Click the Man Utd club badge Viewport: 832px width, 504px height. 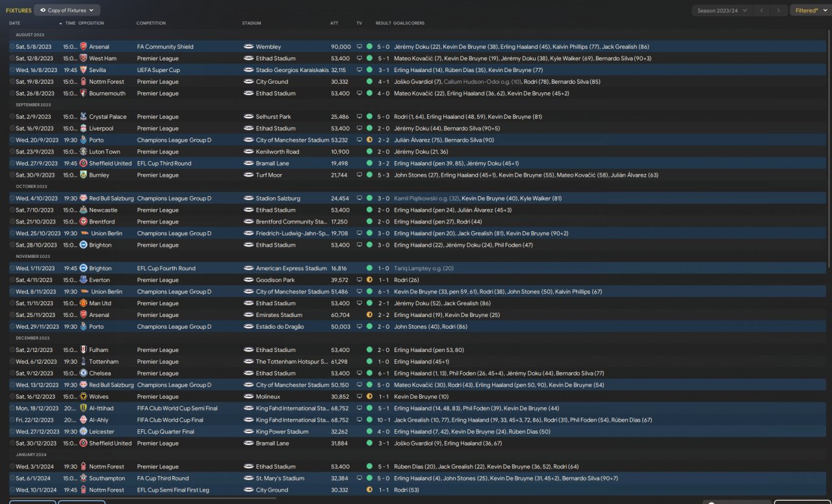tap(83, 303)
